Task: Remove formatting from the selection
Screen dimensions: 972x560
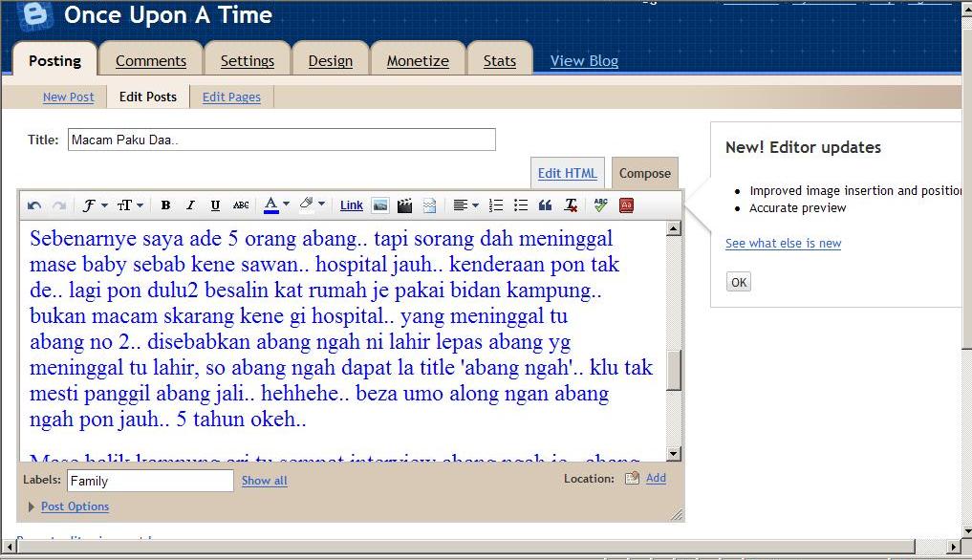Action: pyautogui.click(x=571, y=205)
